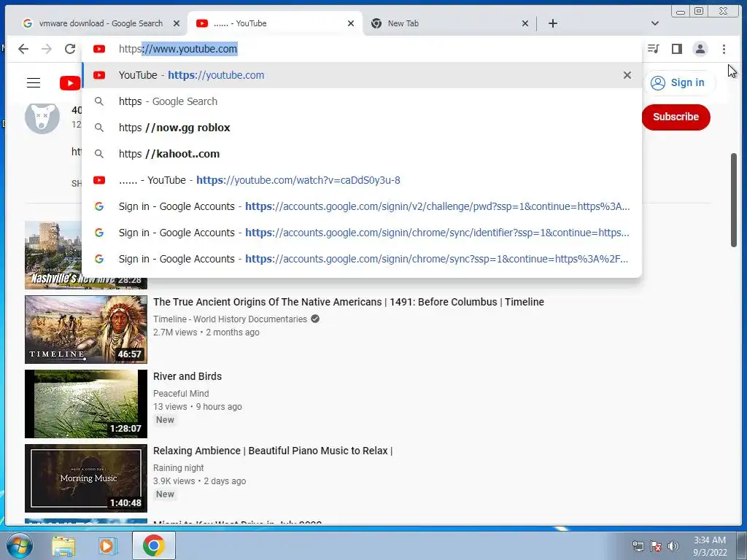747x560 pixels.
Task: Open 'River and Birds' video title
Action: pyautogui.click(x=187, y=376)
